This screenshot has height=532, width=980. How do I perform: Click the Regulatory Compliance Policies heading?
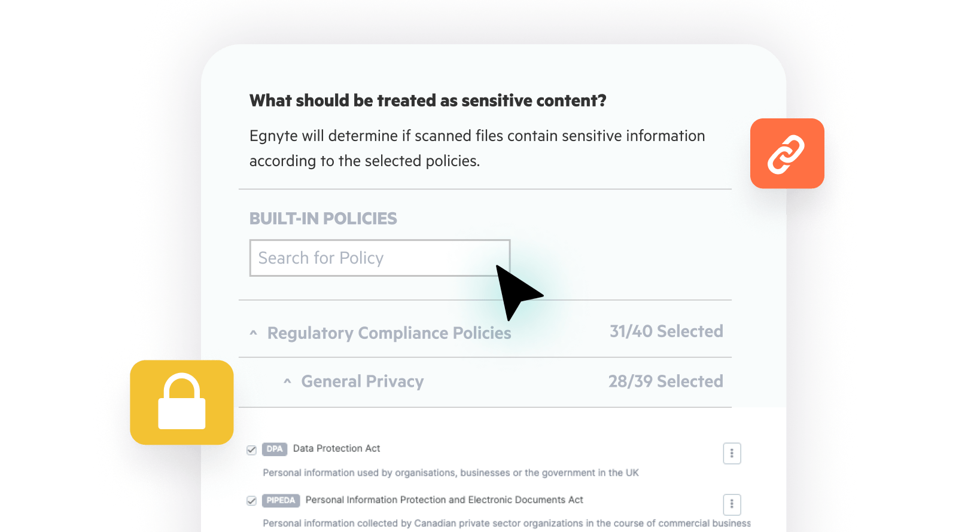(389, 333)
